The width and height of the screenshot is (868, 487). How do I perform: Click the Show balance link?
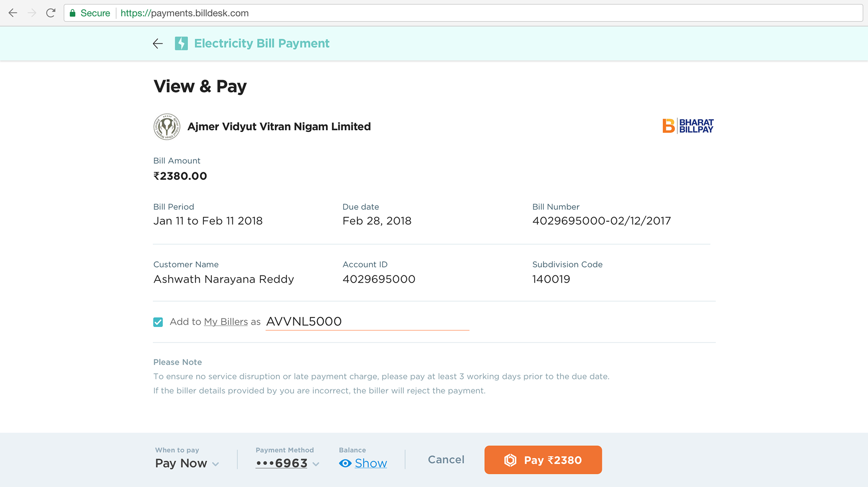click(371, 463)
